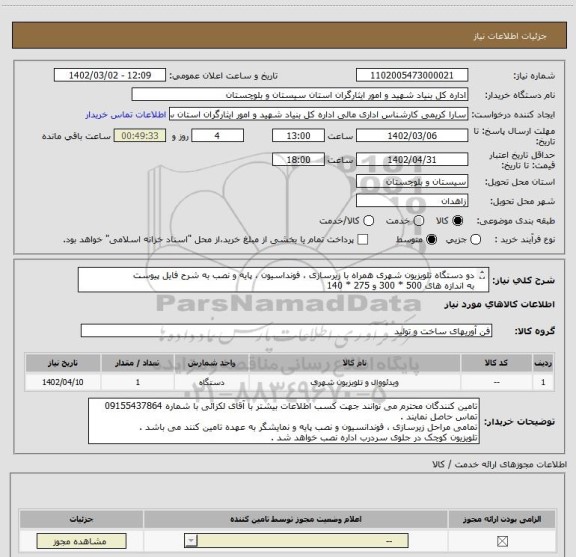Click the buyer organization name field
576x557 pixels.
(x=300, y=95)
